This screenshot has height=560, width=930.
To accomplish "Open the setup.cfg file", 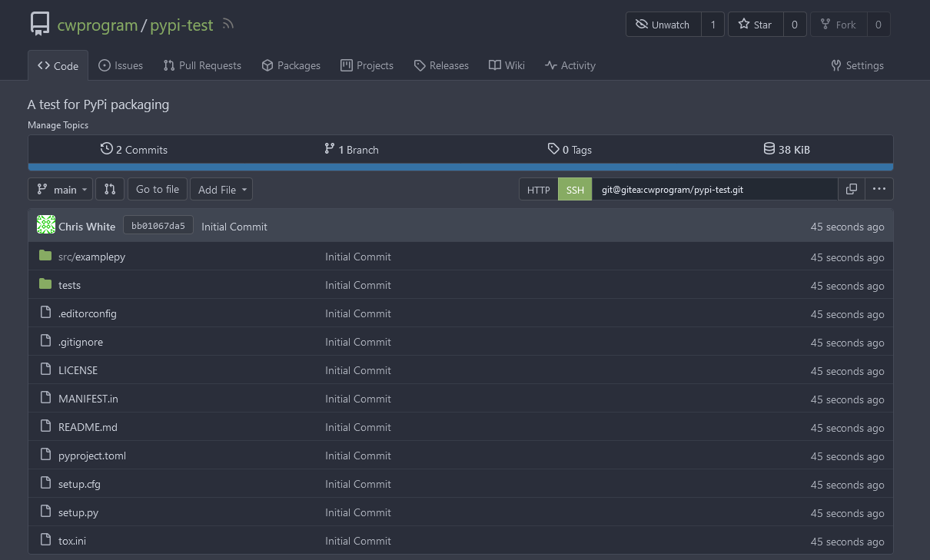I will 79,484.
